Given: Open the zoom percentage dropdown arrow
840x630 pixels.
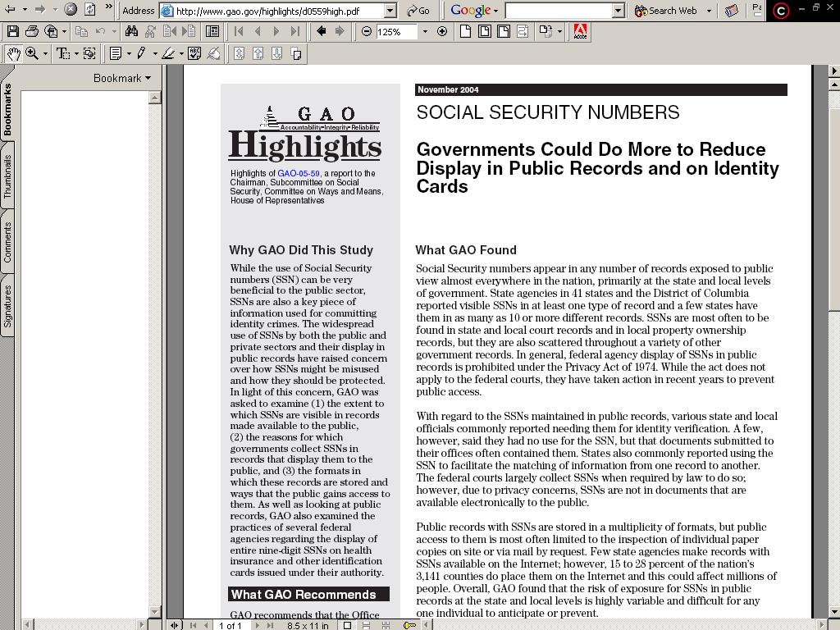Looking at the screenshot, I should click(x=426, y=32).
